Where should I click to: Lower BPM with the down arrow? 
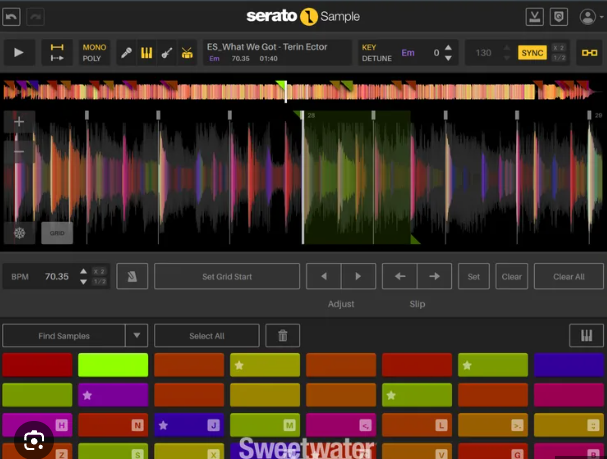[83, 282]
